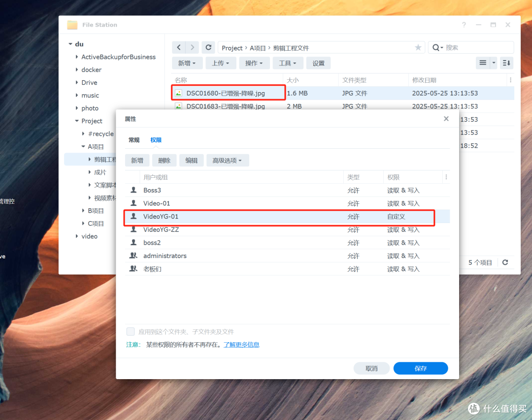
Task: Close the 属性 dialog with the X
Action: click(x=446, y=119)
